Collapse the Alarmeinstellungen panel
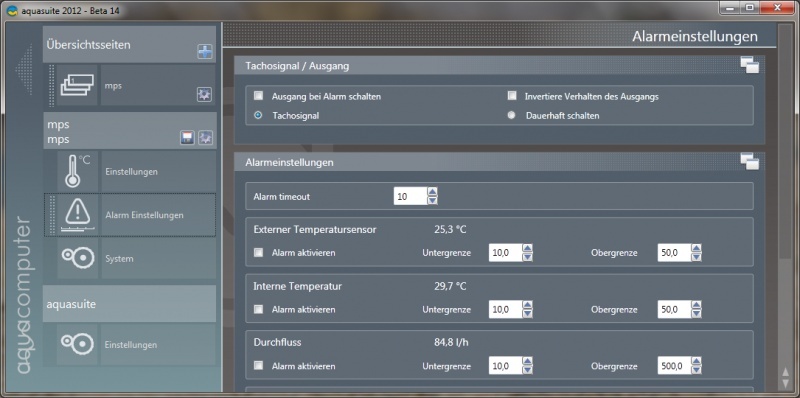This screenshot has width=800, height=398. click(x=749, y=162)
